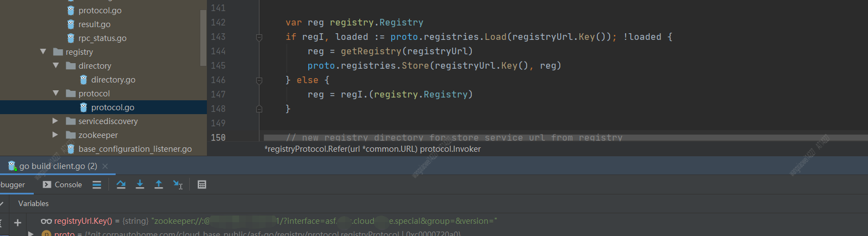Open base_configuration_listener.go file
This screenshot has height=236, width=868.
coord(135,149)
